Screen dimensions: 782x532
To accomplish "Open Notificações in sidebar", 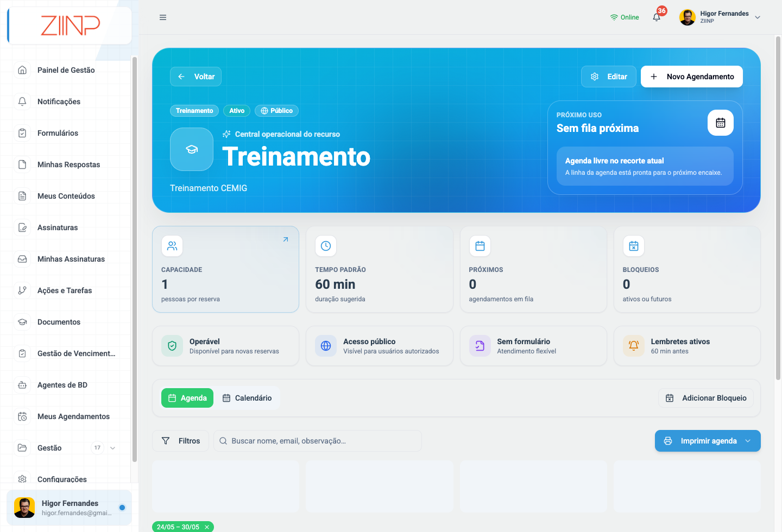I will [66, 102].
